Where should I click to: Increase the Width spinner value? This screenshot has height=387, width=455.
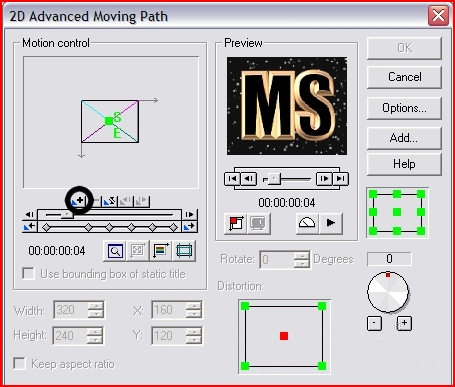[96, 306]
